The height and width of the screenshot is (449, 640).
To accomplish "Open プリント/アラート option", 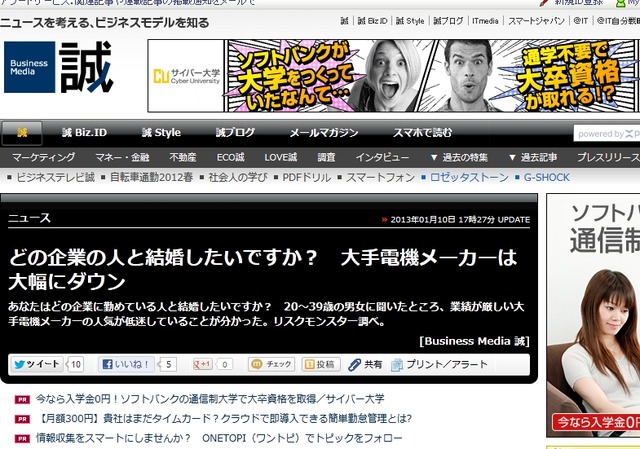I will pyautogui.click(x=439, y=365).
